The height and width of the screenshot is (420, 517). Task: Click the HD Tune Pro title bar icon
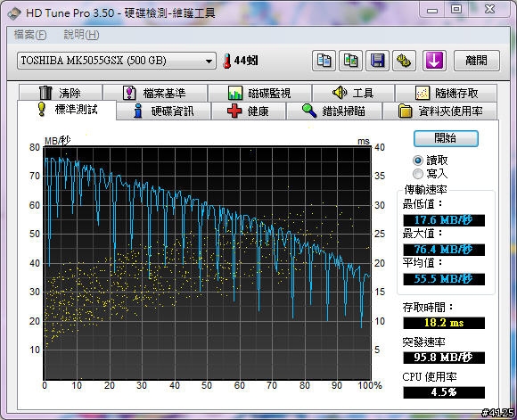(x=14, y=13)
